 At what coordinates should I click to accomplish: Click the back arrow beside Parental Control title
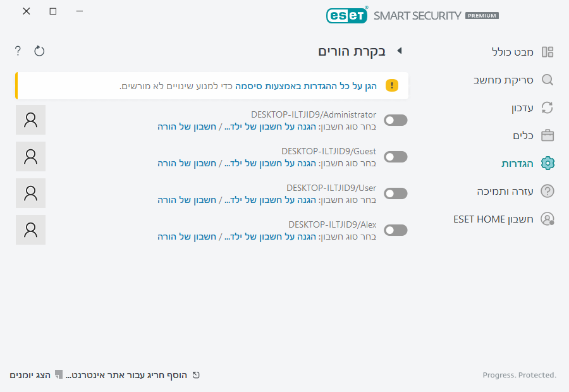[x=399, y=51]
